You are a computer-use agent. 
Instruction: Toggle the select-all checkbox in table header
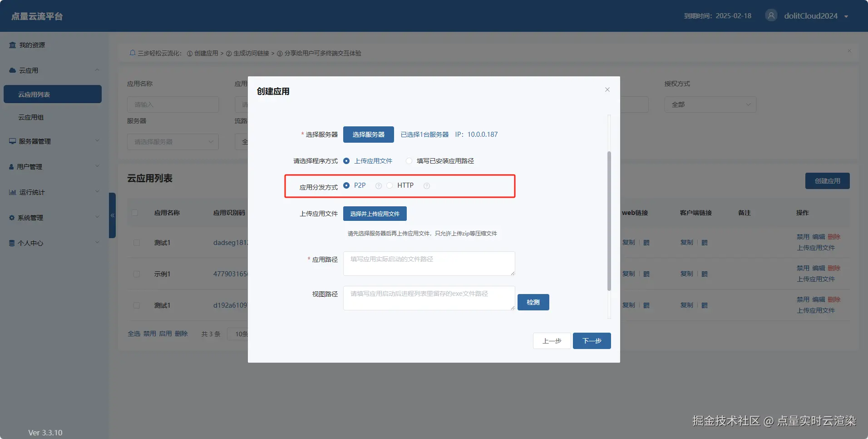coord(135,213)
